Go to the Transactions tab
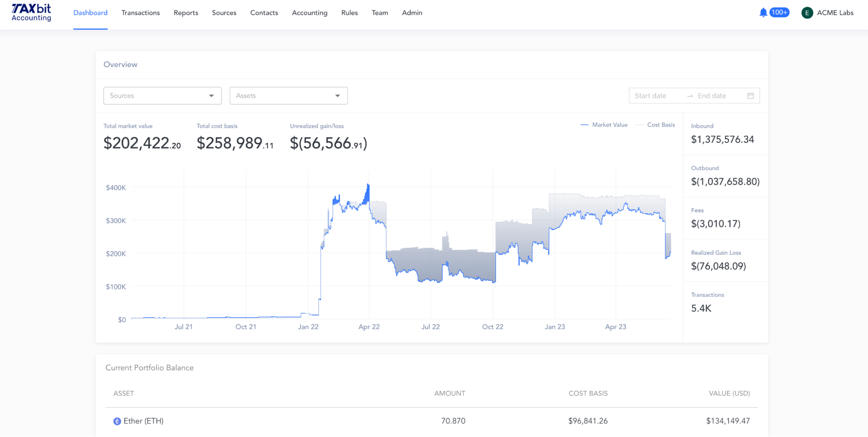Screen dimensions: 868x437 coord(140,13)
